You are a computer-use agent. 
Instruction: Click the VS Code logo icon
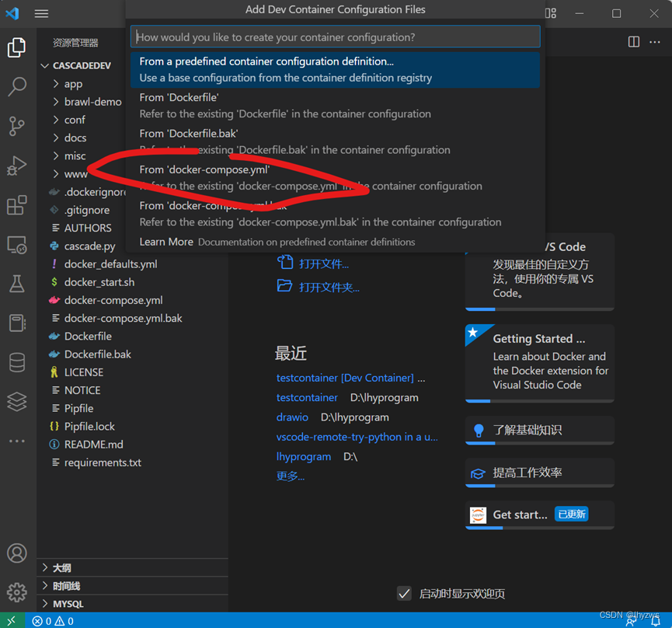(x=12, y=13)
